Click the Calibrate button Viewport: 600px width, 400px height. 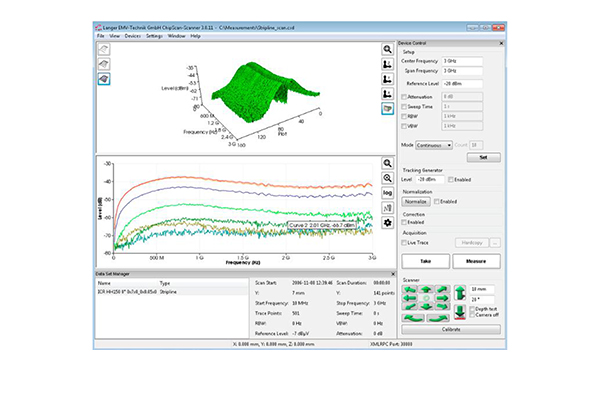[451, 329]
